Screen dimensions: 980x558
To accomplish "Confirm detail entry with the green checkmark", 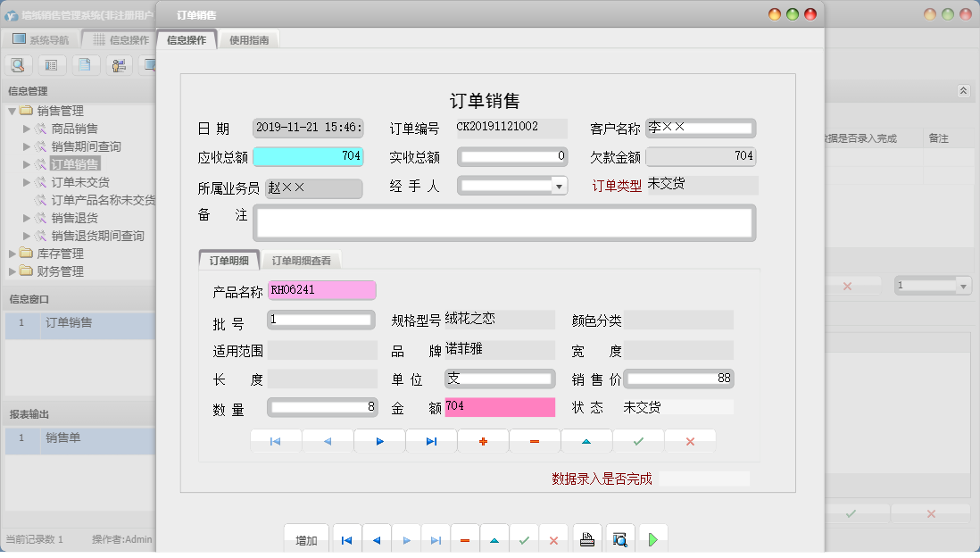I will pyautogui.click(x=638, y=440).
